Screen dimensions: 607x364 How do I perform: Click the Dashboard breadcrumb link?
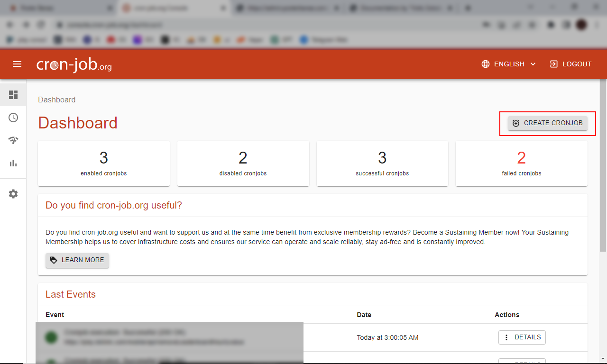pos(56,100)
